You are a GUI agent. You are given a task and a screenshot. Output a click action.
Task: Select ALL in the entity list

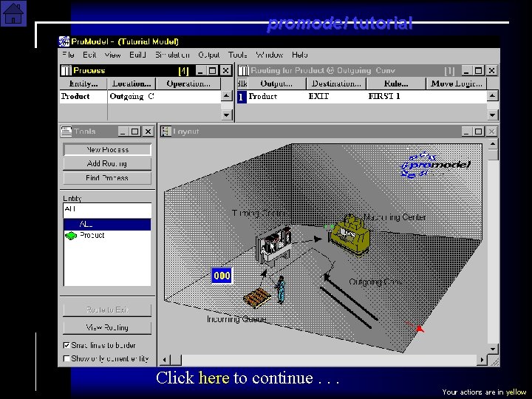[107, 225]
